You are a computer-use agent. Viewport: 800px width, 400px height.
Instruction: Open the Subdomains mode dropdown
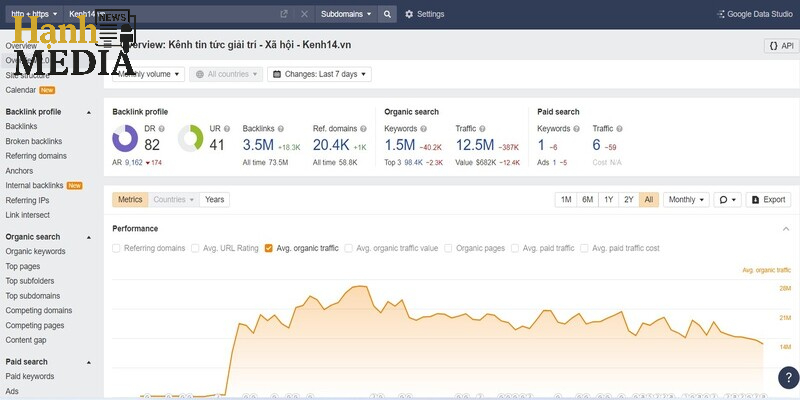click(346, 14)
